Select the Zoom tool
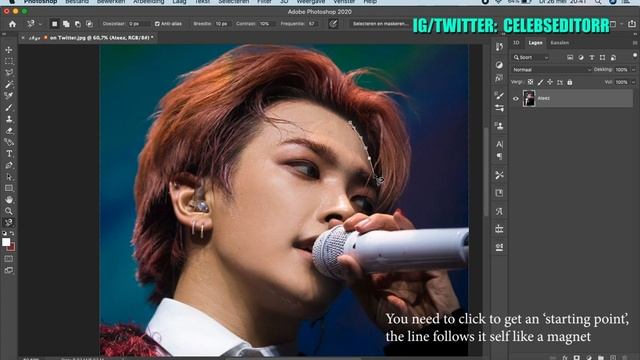Screen dimensions: 640x360 (9, 211)
